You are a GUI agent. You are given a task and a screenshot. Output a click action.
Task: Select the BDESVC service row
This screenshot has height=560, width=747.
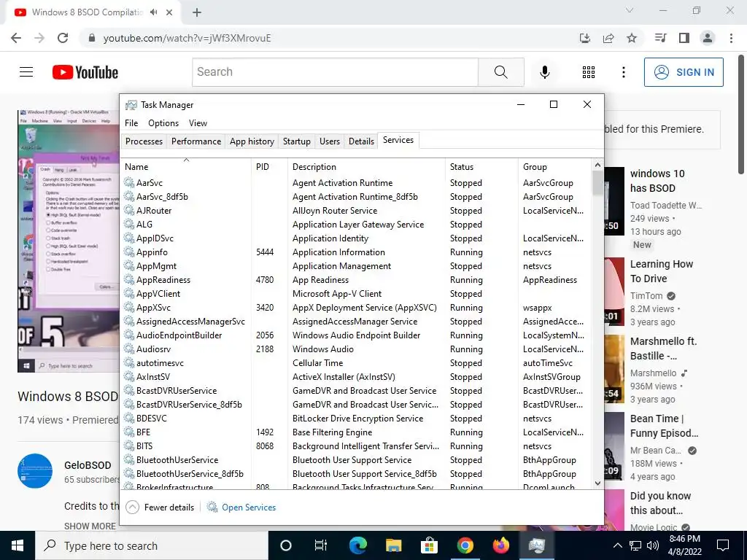tap(356, 418)
